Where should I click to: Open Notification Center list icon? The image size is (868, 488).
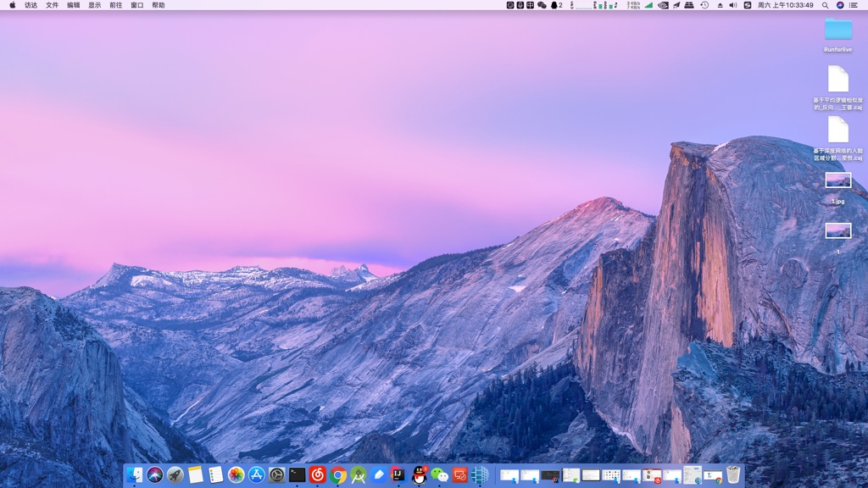[854, 5]
